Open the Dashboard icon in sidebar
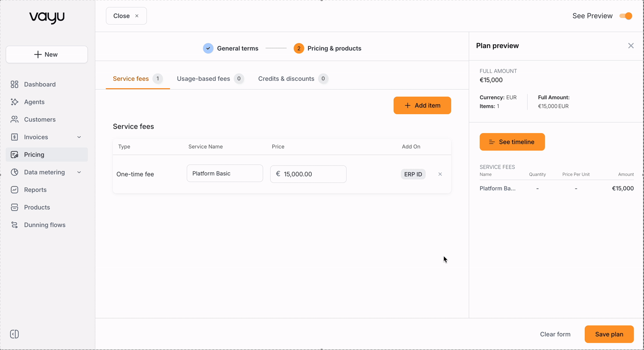 (x=15, y=84)
